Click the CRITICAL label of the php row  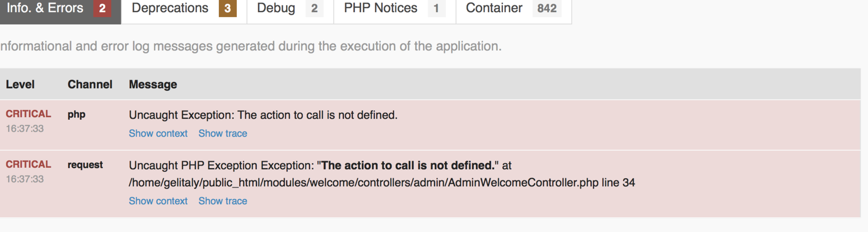(28, 114)
